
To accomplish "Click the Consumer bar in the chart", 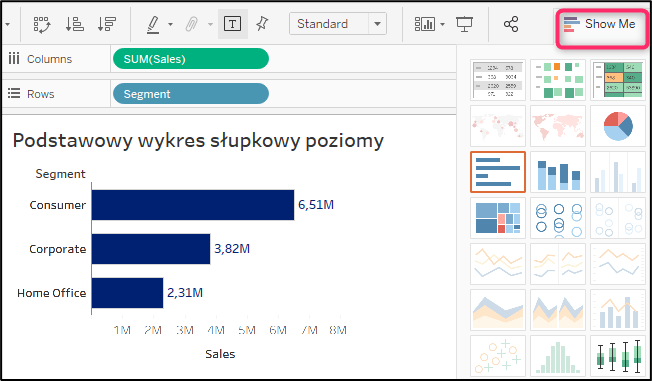I will [193, 205].
